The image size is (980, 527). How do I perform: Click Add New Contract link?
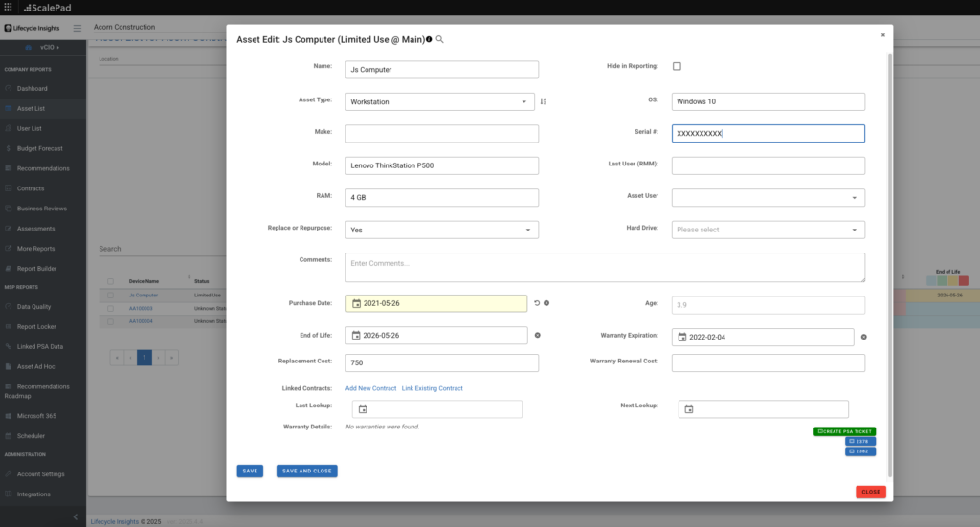tap(370, 388)
